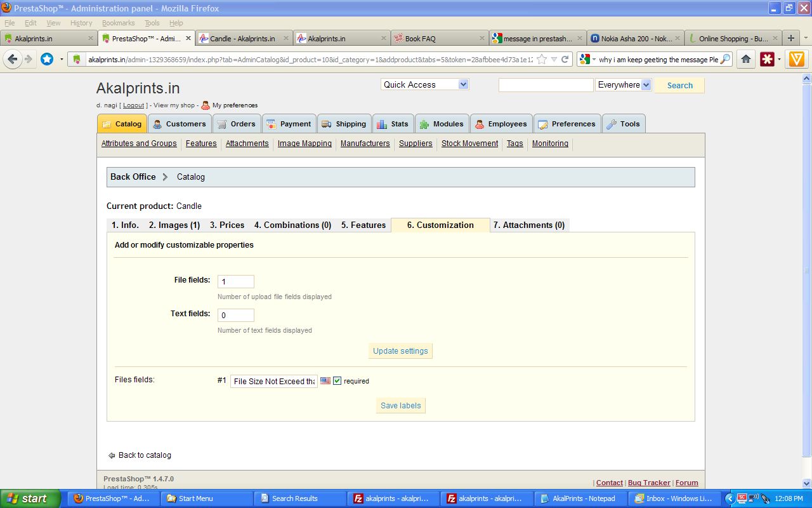
Task: Open the search engine selector dropdown
Action: pos(588,59)
